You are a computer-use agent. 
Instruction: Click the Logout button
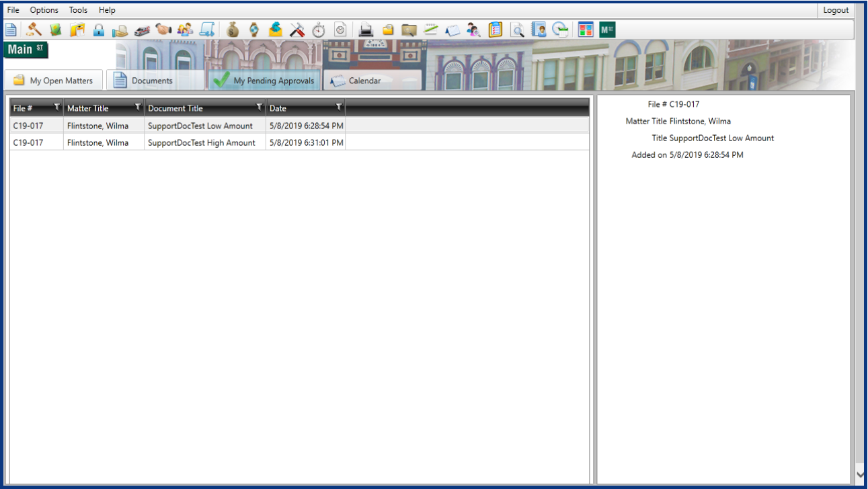[x=836, y=10]
